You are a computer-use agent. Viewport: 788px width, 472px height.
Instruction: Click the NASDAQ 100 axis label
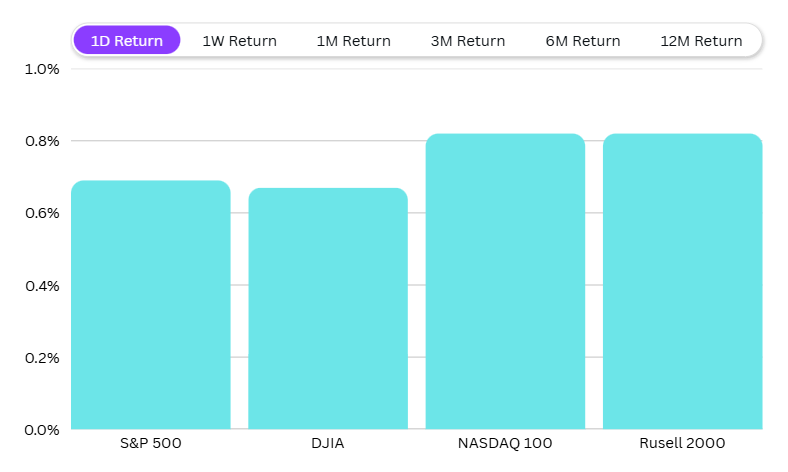[x=505, y=443]
